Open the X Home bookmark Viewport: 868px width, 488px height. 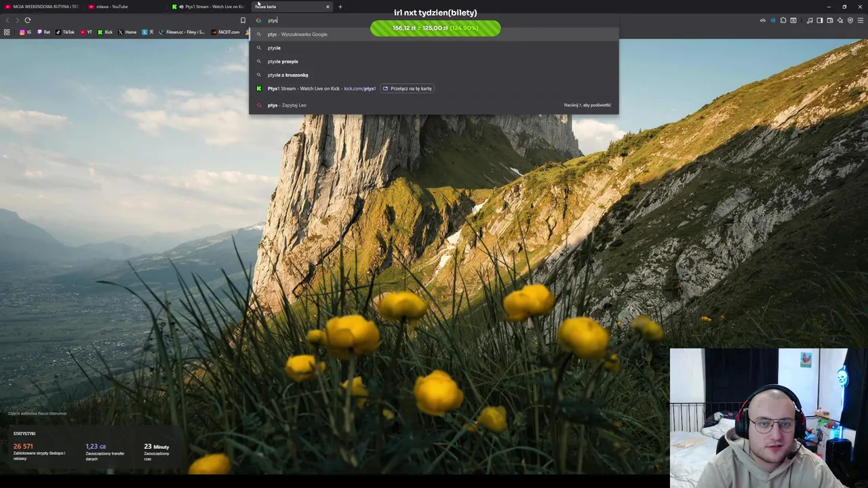click(x=127, y=32)
